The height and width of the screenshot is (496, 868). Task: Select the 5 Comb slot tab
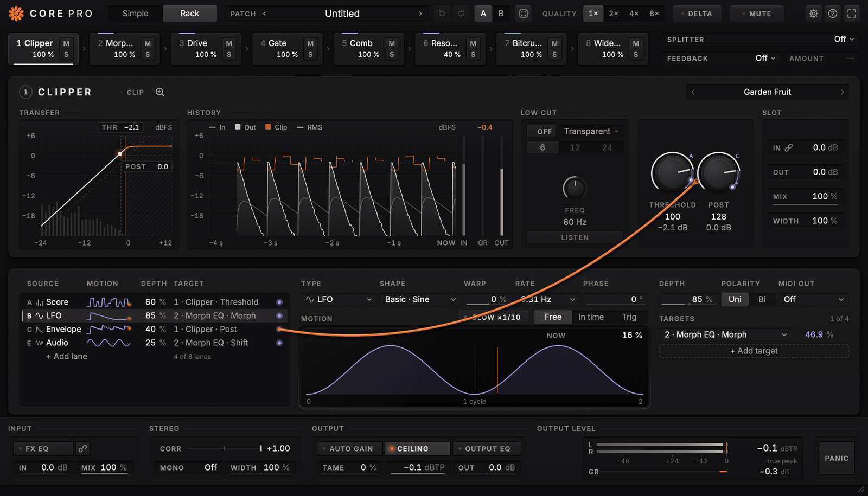pos(369,49)
